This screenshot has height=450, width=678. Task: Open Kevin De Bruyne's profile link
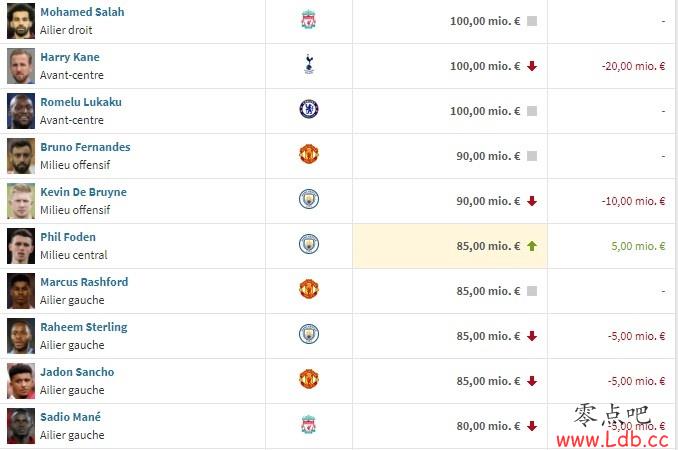(x=83, y=192)
